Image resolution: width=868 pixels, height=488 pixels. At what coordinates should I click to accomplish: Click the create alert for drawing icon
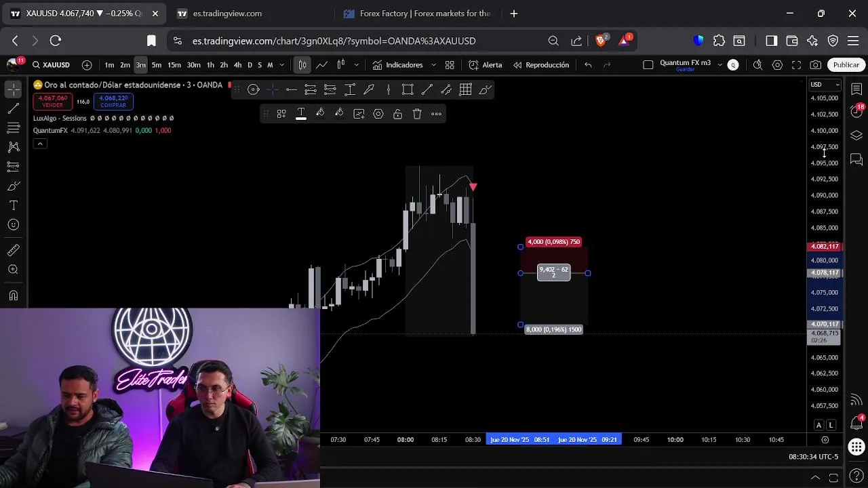pos(359,114)
